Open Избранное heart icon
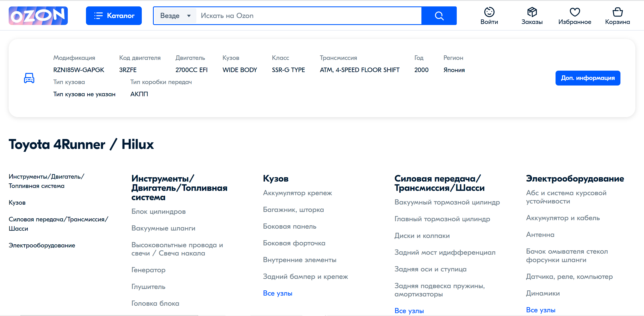Screen dimensions: 644x316 (575, 12)
